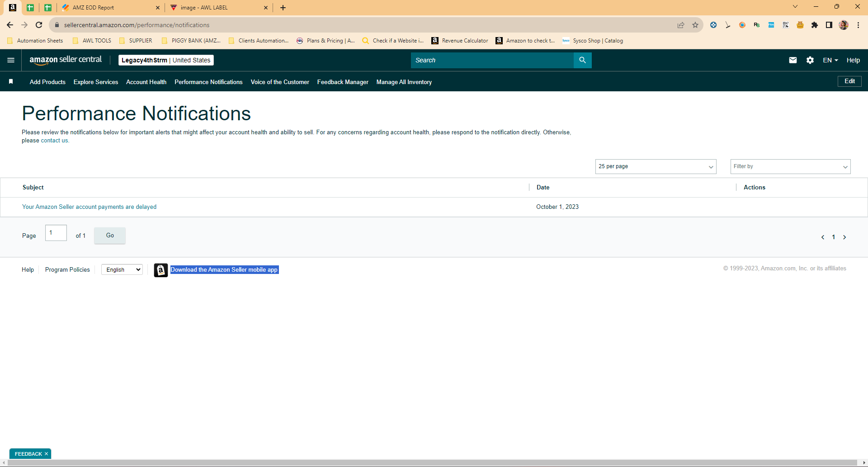This screenshot has width=868, height=467.
Task: Click the Subject column header
Action: (x=33, y=188)
